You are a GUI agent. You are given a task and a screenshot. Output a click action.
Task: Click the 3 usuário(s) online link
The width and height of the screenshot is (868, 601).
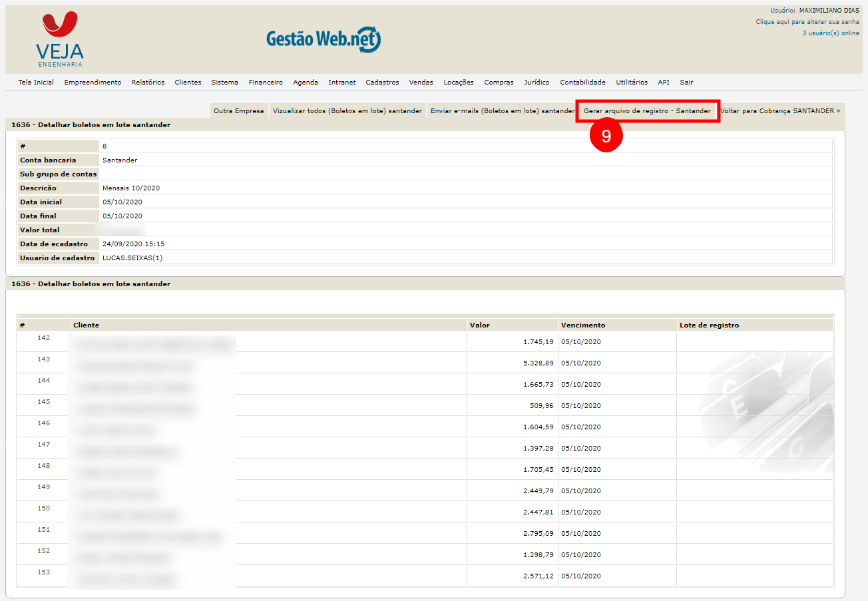coord(830,33)
